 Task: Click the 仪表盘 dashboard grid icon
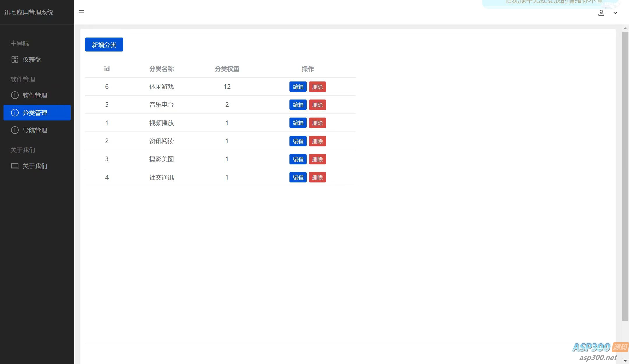[x=15, y=59]
